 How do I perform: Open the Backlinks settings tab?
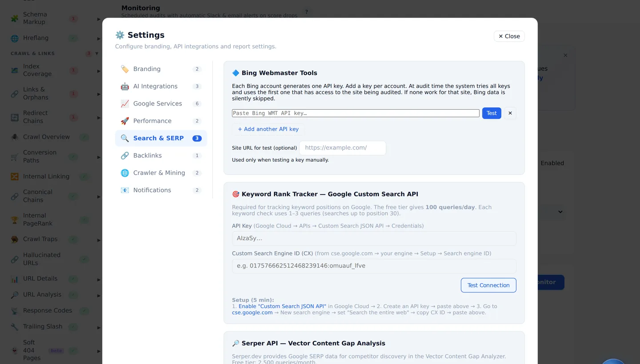point(161,155)
